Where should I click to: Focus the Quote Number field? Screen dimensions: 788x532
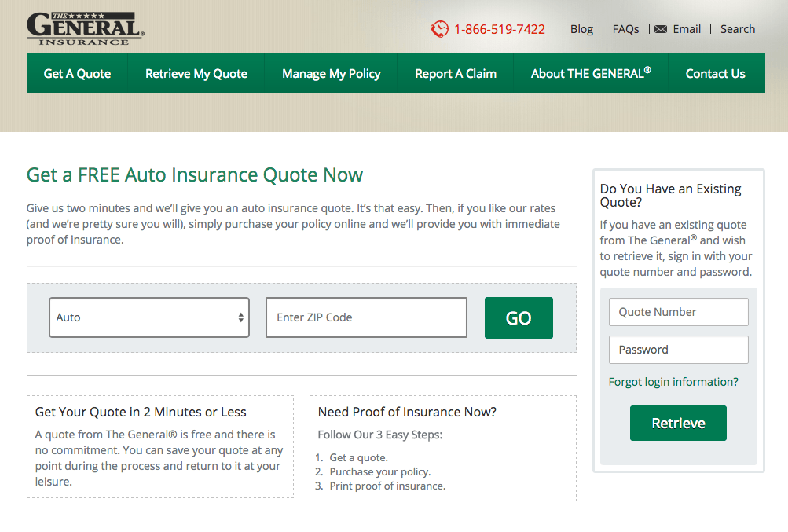(679, 312)
